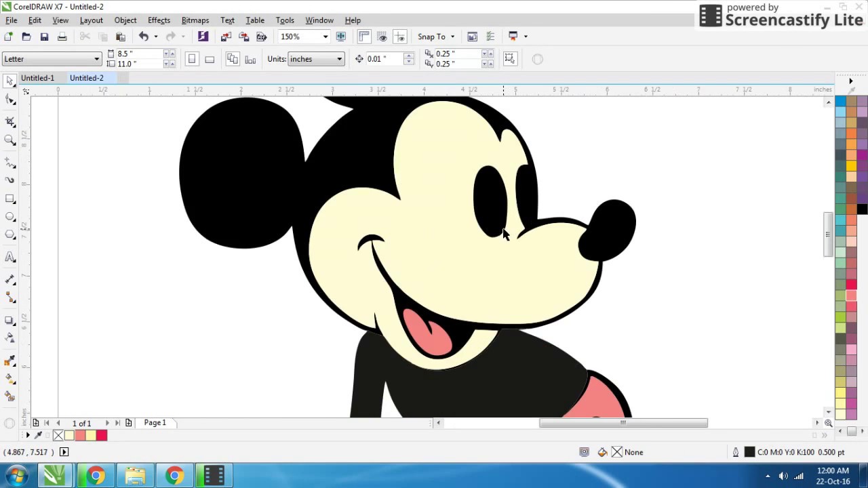Screen dimensions: 868x488
Task: Expand the Undo history dropdown arrow
Action: click(156, 37)
